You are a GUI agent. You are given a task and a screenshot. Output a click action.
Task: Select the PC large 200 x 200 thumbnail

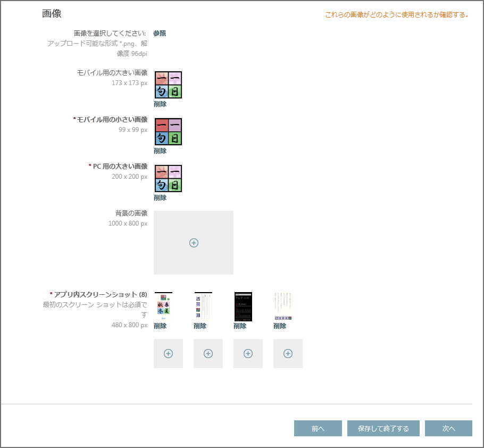click(168, 178)
